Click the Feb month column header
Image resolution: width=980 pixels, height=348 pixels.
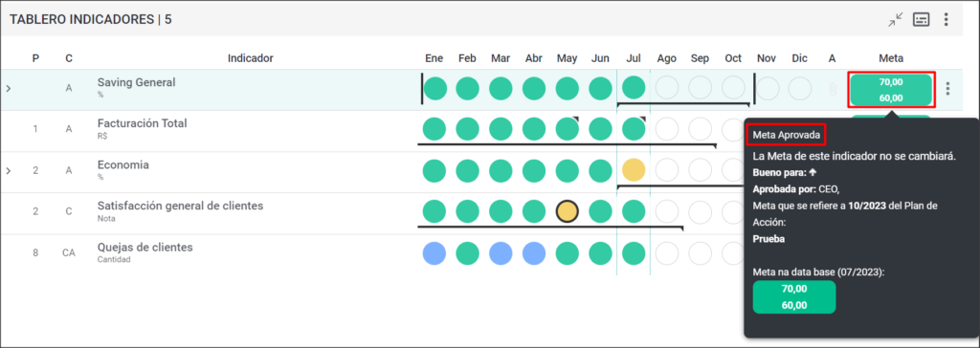point(467,58)
